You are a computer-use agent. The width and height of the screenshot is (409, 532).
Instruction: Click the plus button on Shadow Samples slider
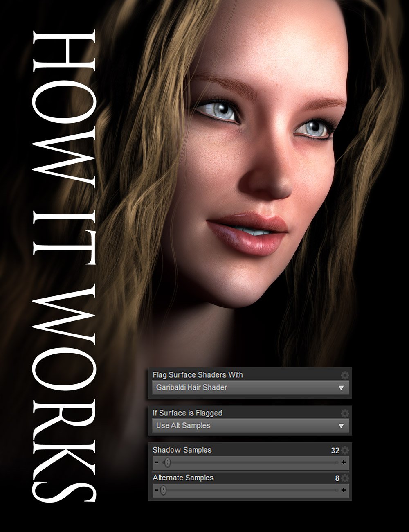[344, 462]
